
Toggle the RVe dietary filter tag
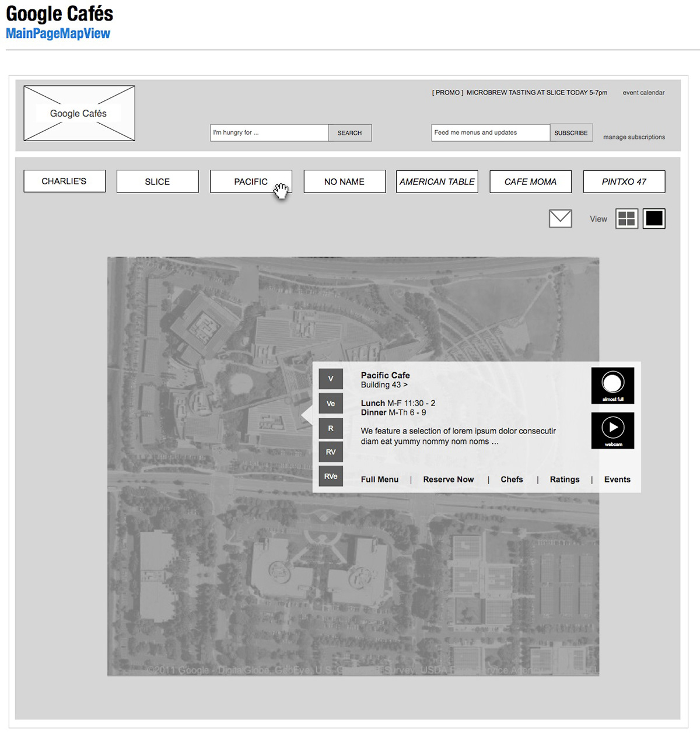pos(331,476)
